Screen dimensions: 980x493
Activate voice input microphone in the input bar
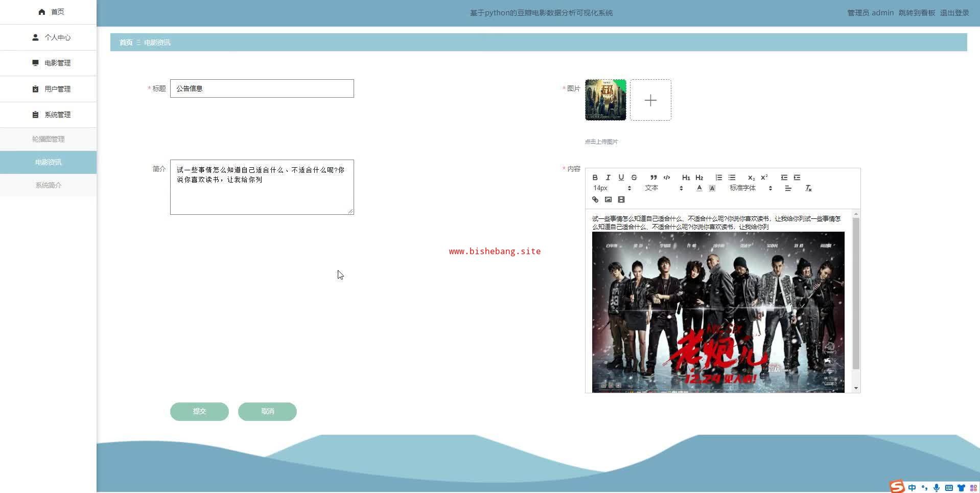click(937, 488)
